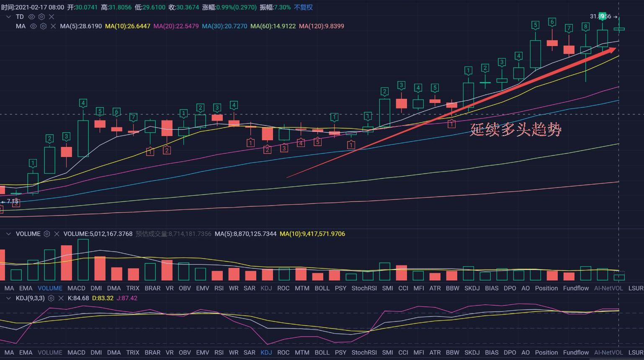
Task: Select PSY tab in bottom indicator row
Action: pos(341,352)
